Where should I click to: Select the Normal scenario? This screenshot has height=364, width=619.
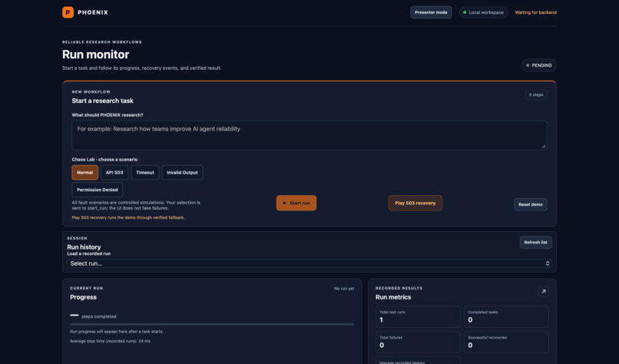[x=85, y=173]
